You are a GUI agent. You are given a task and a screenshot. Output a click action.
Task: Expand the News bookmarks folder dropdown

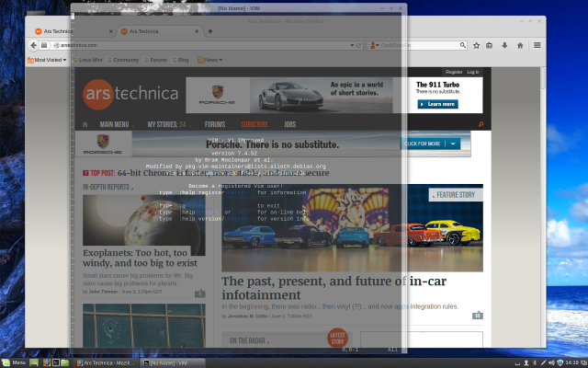[x=210, y=60]
